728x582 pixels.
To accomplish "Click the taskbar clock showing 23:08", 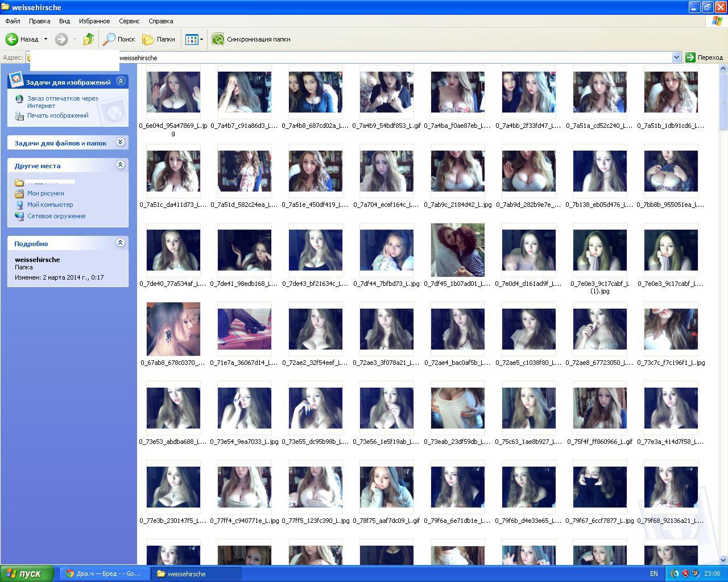I will click(x=712, y=573).
